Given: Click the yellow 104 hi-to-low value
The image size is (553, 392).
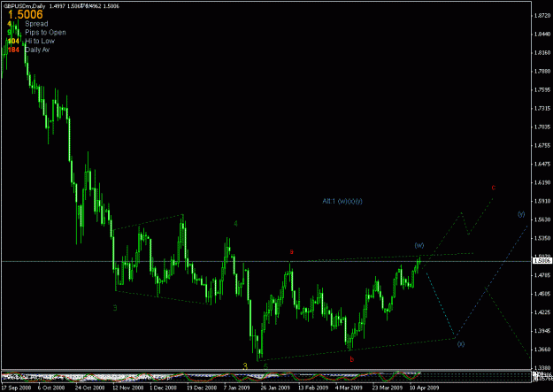Looking at the screenshot, I should [13, 41].
